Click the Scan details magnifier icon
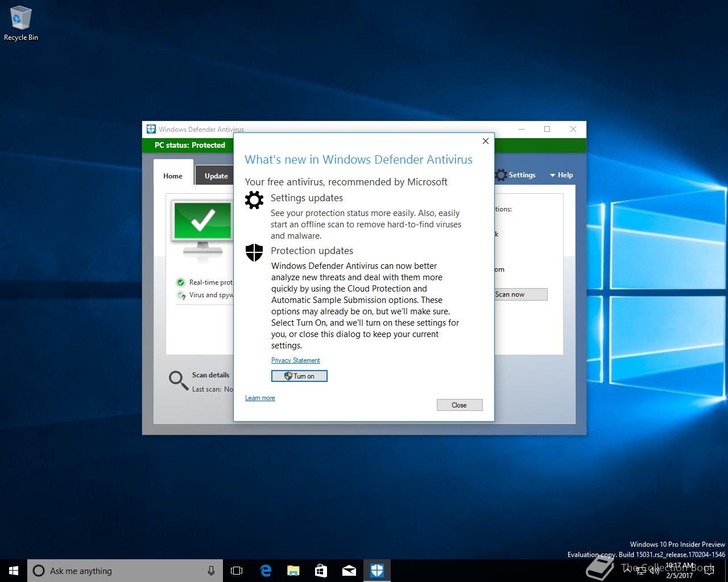 [x=179, y=381]
